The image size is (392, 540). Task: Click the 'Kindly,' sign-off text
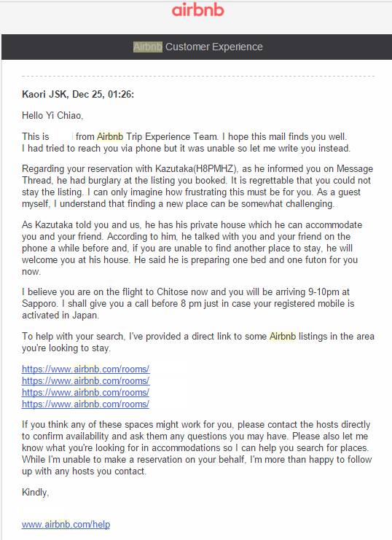pos(36,493)
